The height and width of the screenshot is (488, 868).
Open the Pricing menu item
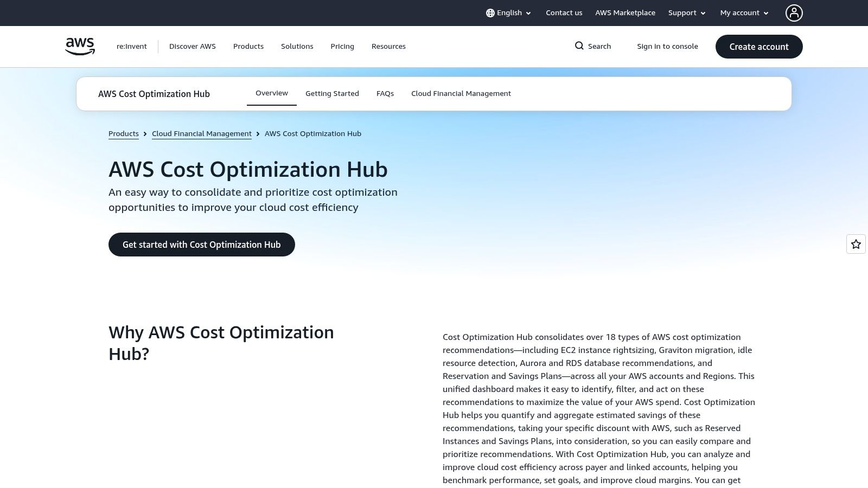click(x=342, y=47)
